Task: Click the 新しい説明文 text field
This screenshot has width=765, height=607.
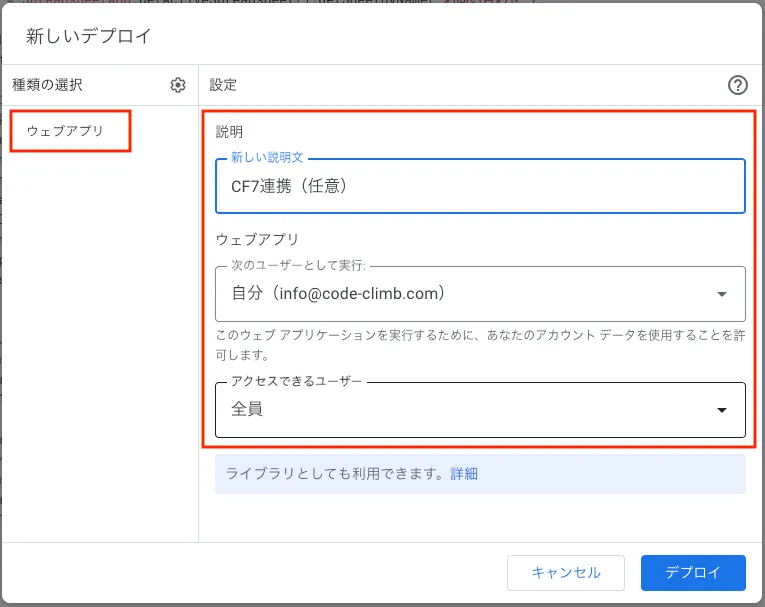Action: tap(480, 186)
